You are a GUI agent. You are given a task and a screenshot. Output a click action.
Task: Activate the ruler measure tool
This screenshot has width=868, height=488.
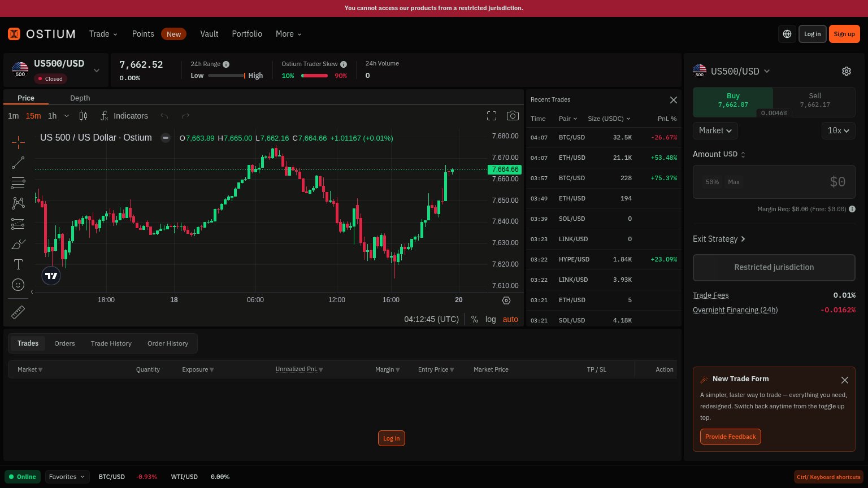pos(18,312)
